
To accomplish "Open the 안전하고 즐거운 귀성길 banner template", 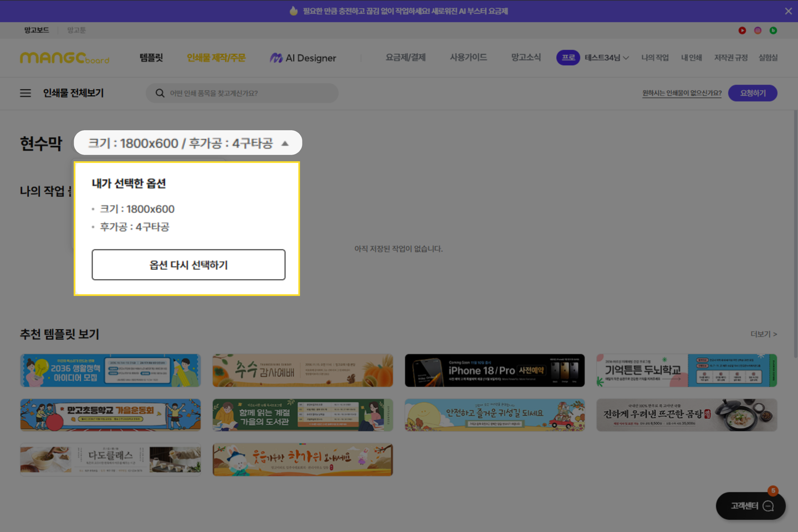I will click(495, 415).
